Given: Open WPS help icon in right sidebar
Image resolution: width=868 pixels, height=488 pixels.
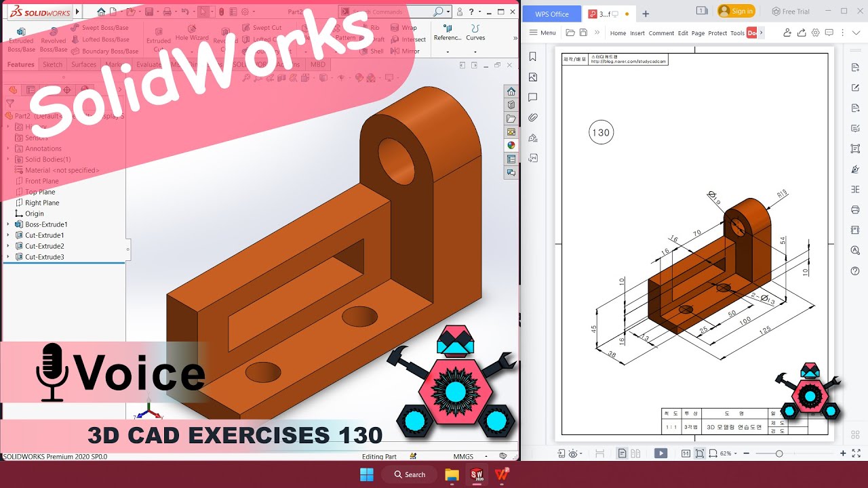Looking at the screenshot, I should [x=855, y=271].
